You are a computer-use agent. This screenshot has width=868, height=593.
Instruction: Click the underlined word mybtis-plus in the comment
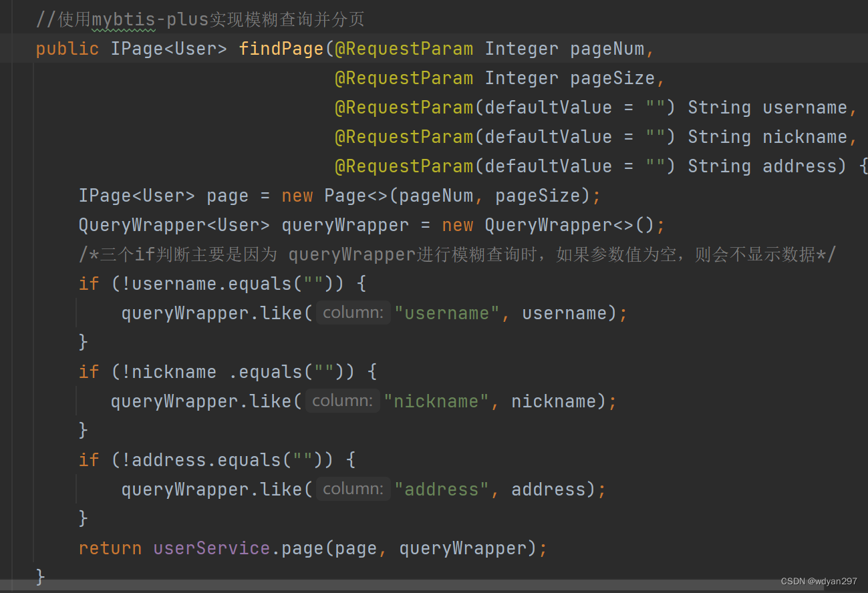pos(150,20)
